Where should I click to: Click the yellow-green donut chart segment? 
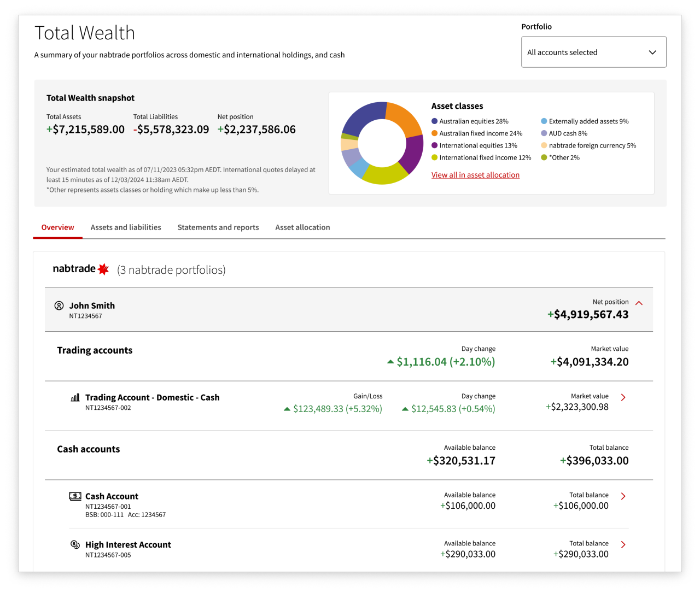(384, 174)
